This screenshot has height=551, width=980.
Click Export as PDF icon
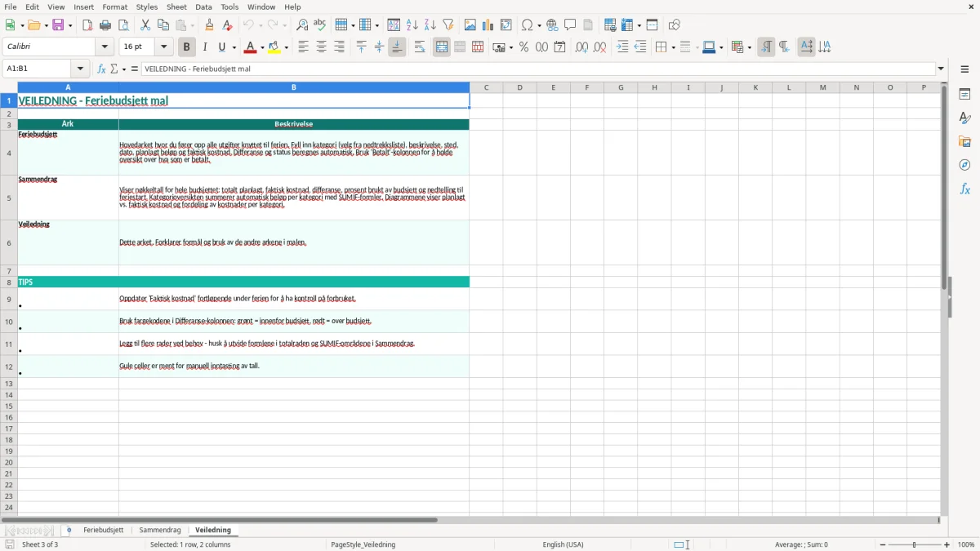coord(87,25)
